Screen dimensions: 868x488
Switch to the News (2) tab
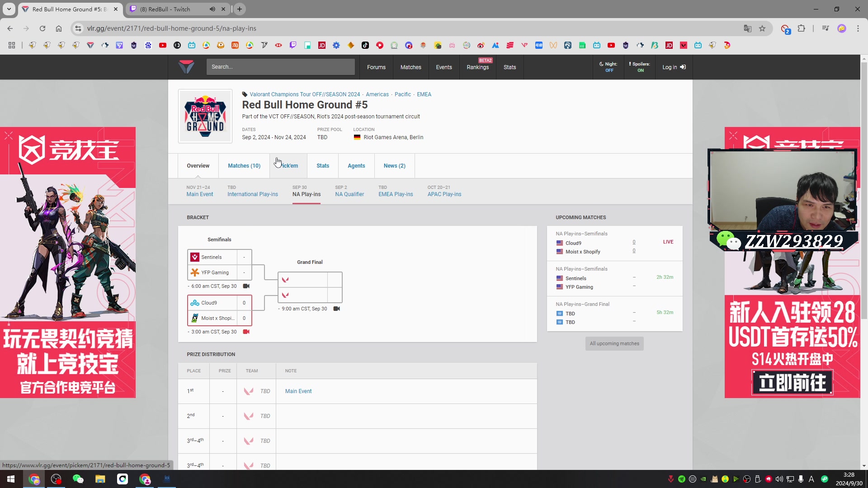click(x=394, y=166)
